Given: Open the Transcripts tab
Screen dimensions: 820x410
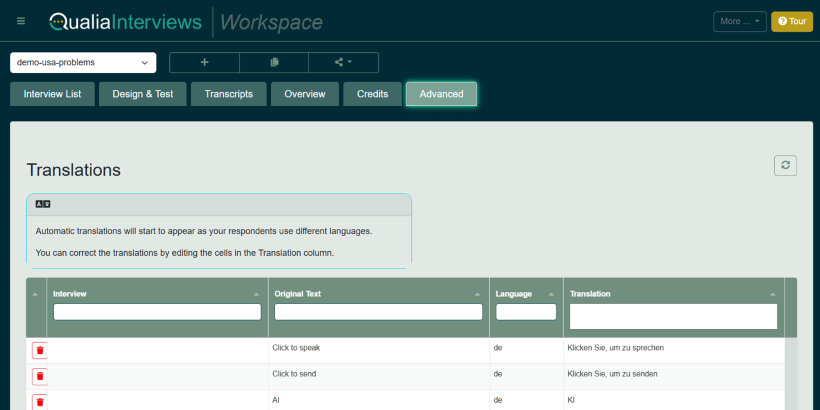Looking at the screenshot, I should [229, 94].
